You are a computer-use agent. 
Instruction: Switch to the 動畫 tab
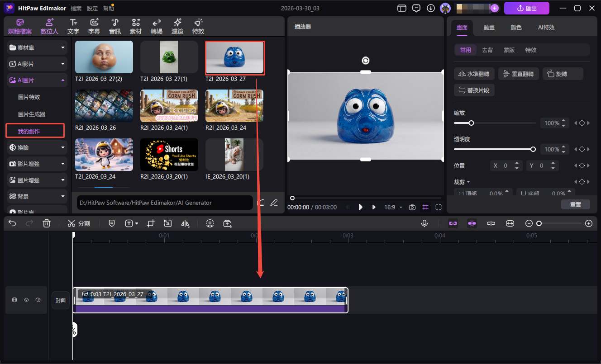pyautogui.click(x=489, y=27)
